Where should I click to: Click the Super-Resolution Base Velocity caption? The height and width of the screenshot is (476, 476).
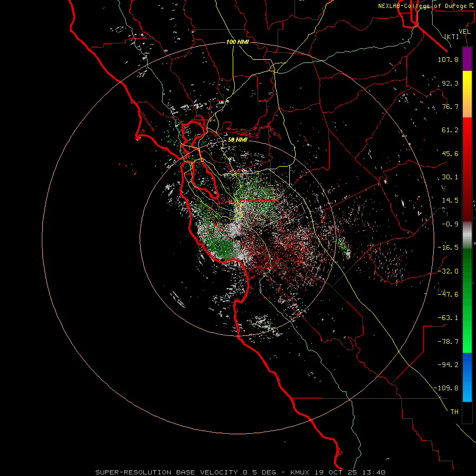(241, 472)
